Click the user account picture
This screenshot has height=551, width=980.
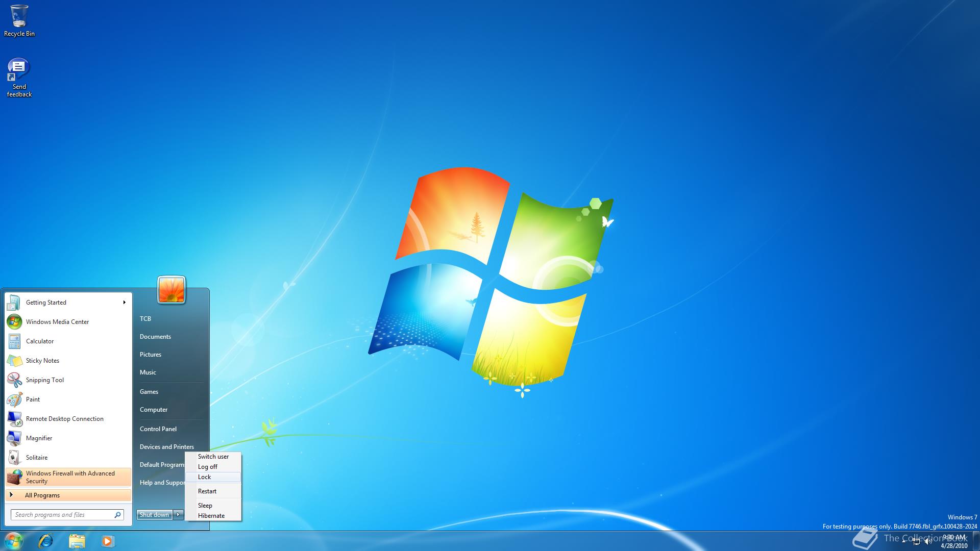click(171, 290)
